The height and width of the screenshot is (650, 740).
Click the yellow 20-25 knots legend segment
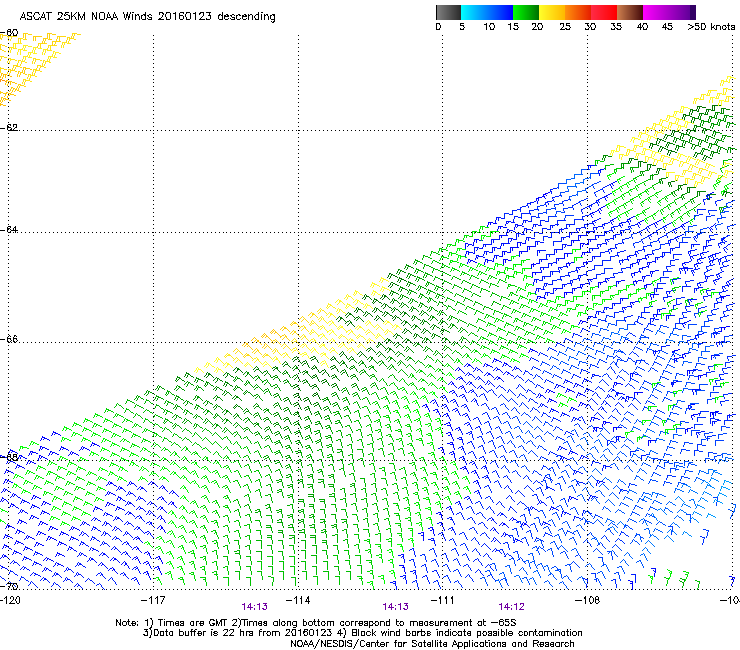click(552, 12)
